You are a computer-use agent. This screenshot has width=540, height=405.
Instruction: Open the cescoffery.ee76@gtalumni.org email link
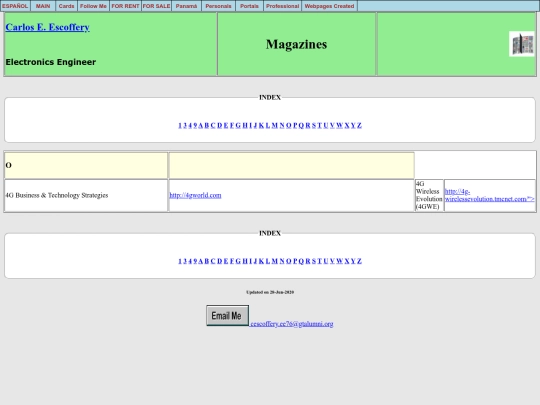292,324
